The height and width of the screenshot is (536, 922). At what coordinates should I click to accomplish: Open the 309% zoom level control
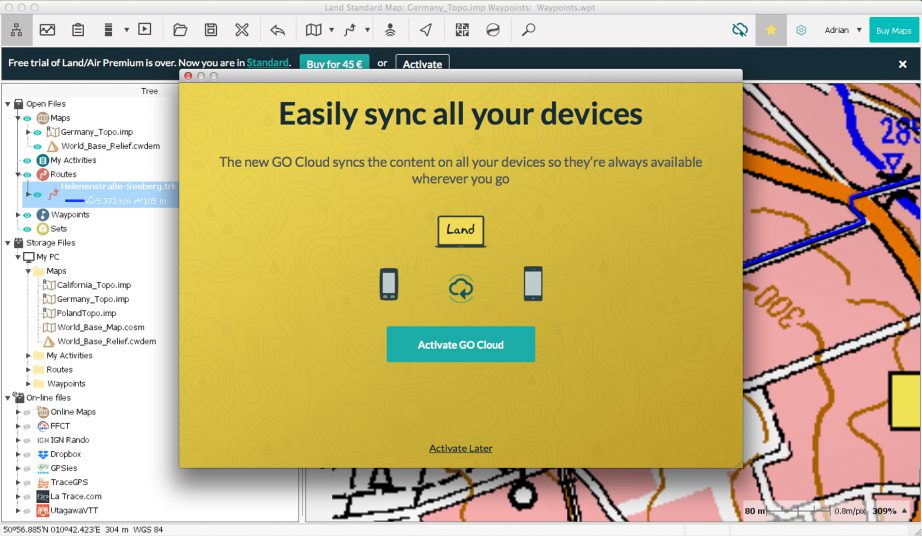click(892, 511)
